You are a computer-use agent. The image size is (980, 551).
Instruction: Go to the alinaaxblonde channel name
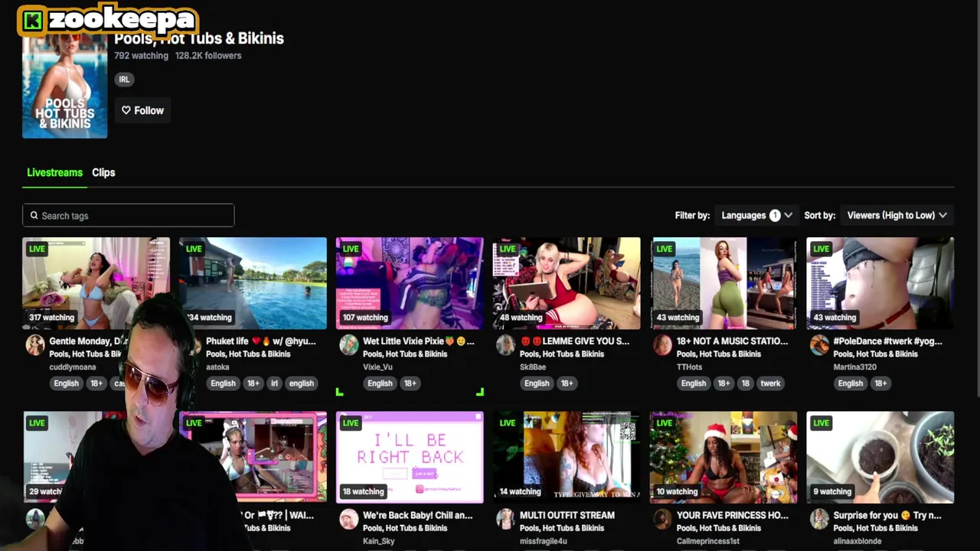pos(857,541)
